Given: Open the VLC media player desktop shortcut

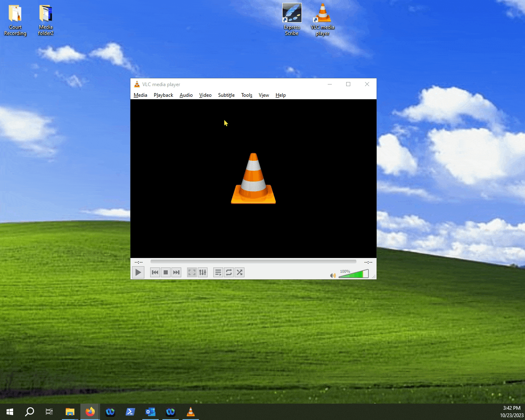Looking at the screenshot, I should 322,12.
